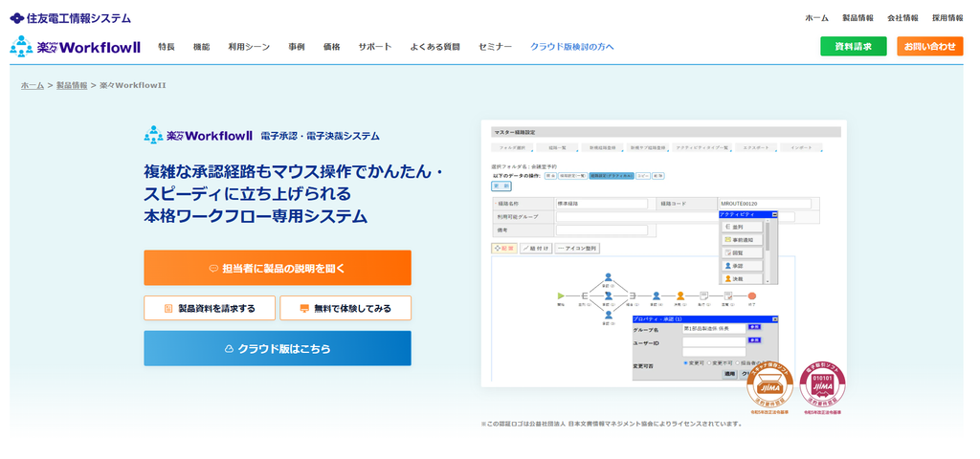Image resolution: width=980 pixels, height=459 pixels.
Task: Click the speech bubble icon on orange button
Action: point(213,268)
